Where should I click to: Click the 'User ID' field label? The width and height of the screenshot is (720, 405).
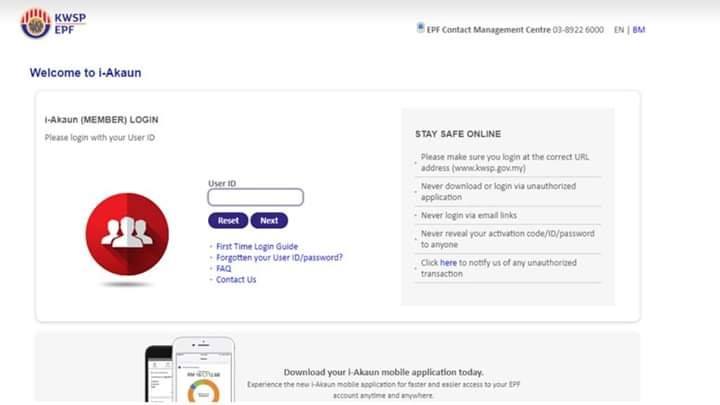[x=222, y=183]
